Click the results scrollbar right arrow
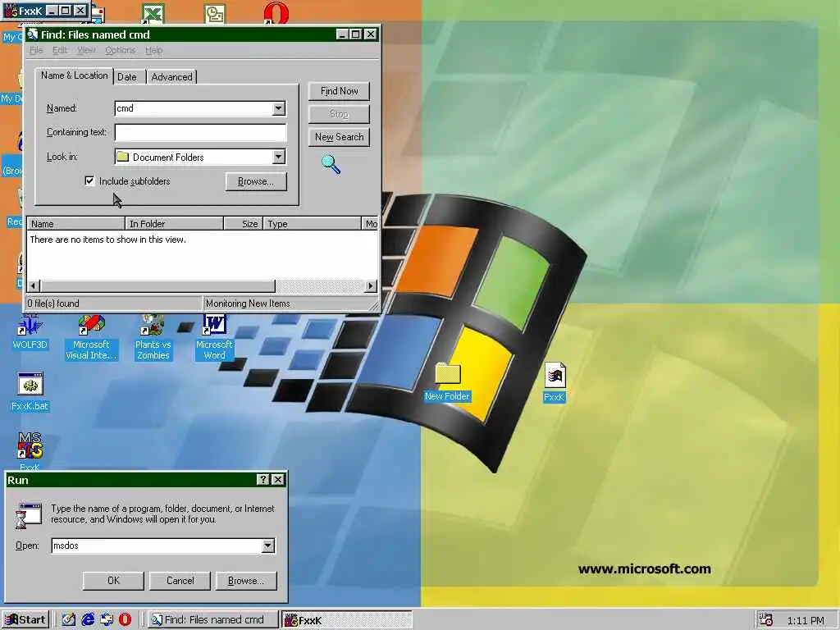This screenshot has height=630, width=840. pyautogui.click(x=370, y=286)
